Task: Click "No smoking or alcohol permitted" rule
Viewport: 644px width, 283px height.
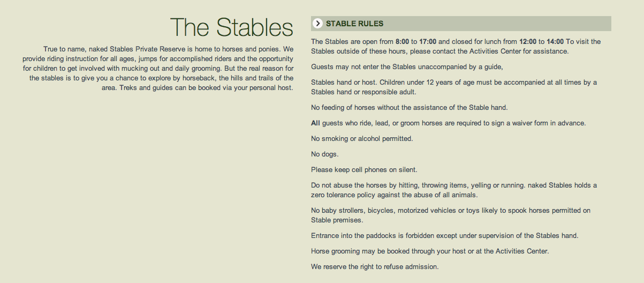Action: [x=362, y=139]
